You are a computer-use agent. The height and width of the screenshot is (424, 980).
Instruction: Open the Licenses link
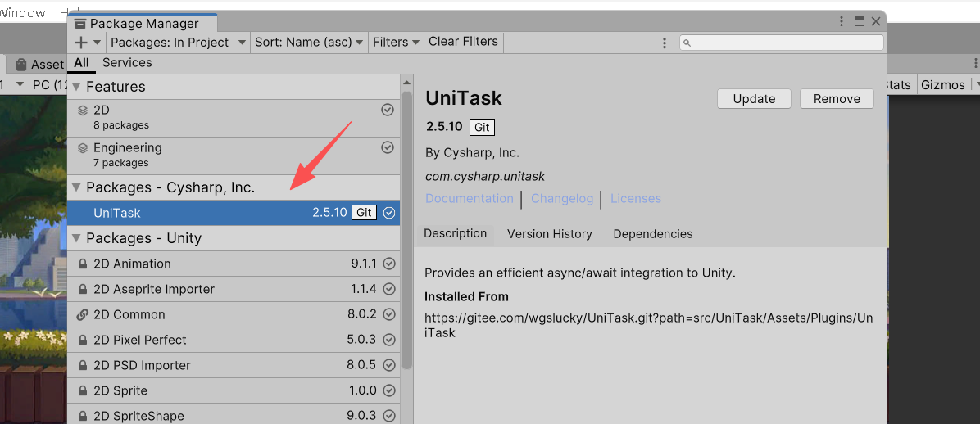pyautogui.click(x=636, y=199)
